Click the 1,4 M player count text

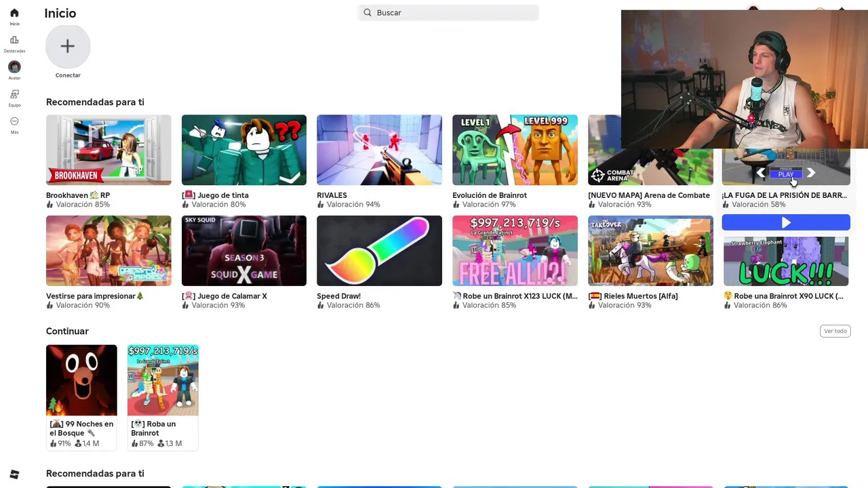(91, 444)
